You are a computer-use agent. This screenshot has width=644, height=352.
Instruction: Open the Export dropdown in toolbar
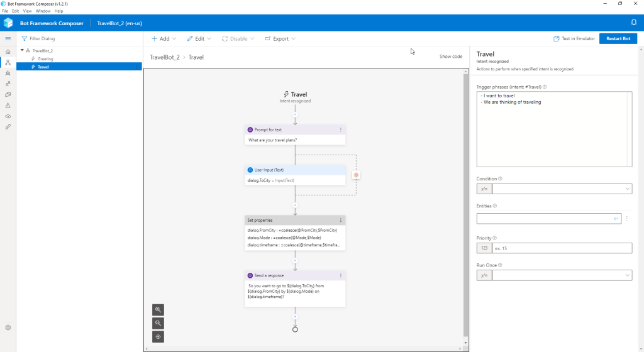(x=280, y=38)
